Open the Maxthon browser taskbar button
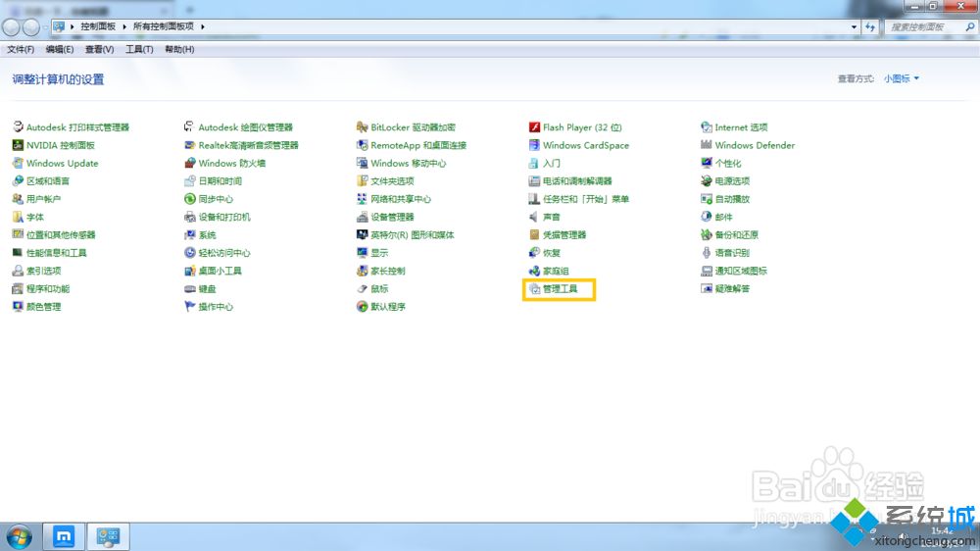Screen dimensions: 980x551 point(64,536)
